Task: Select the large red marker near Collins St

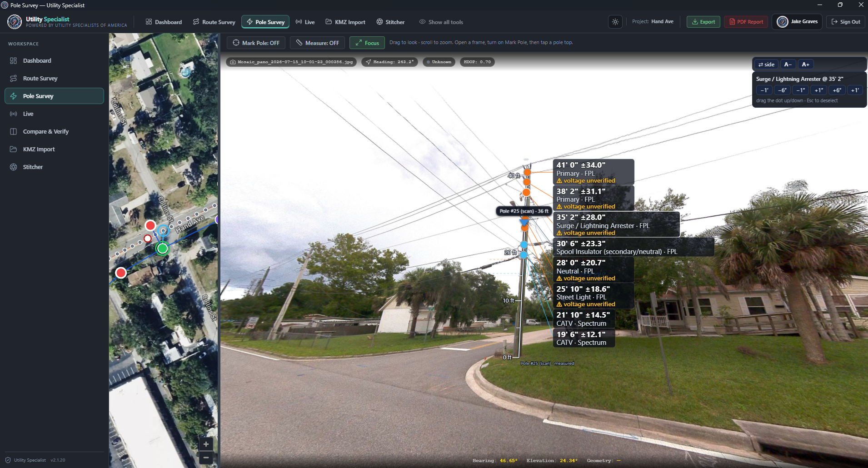Action: click(x=150, y=225)
